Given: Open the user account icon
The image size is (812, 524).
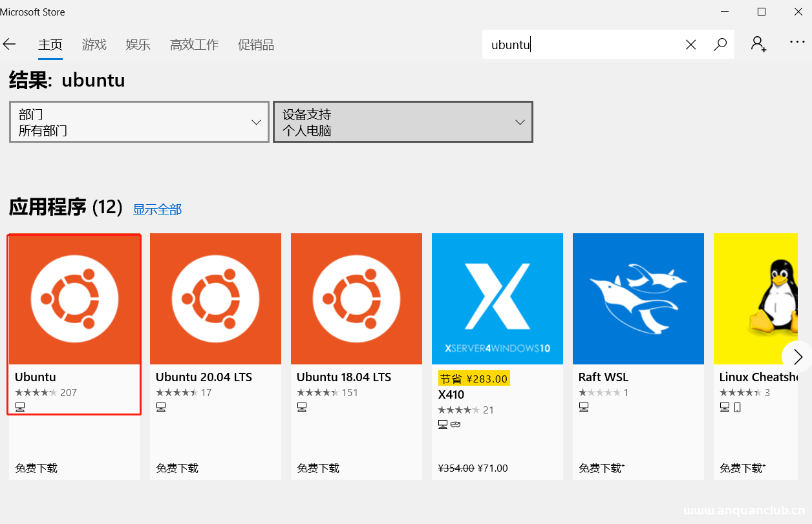Looking at the screenshot, I should 758,43.
